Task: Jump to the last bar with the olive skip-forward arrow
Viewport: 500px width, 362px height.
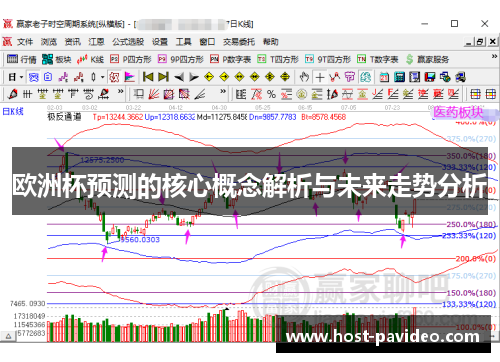Action: 163,77
